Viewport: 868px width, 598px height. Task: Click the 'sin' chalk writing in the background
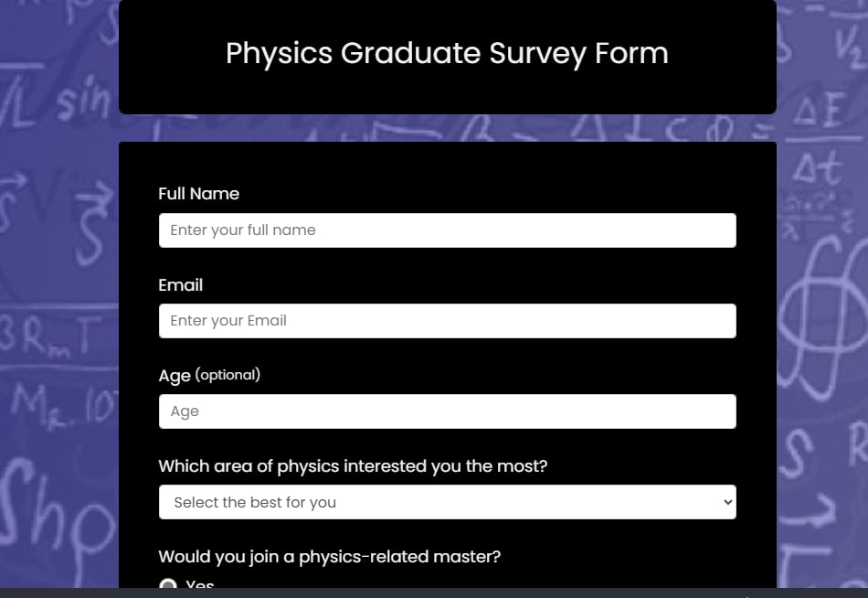(84, 101)
